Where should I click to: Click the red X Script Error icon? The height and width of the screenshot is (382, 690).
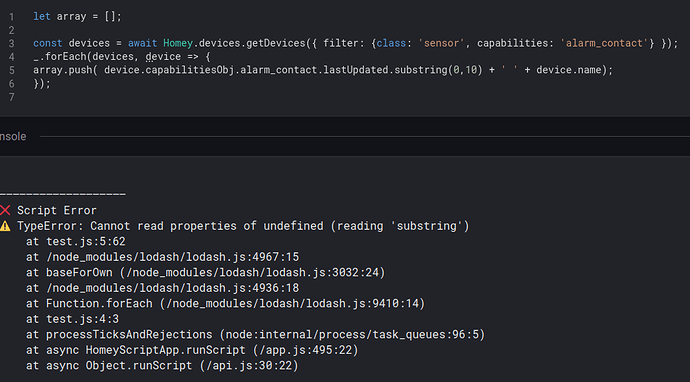pyautogui.click(x=5, y=210)
